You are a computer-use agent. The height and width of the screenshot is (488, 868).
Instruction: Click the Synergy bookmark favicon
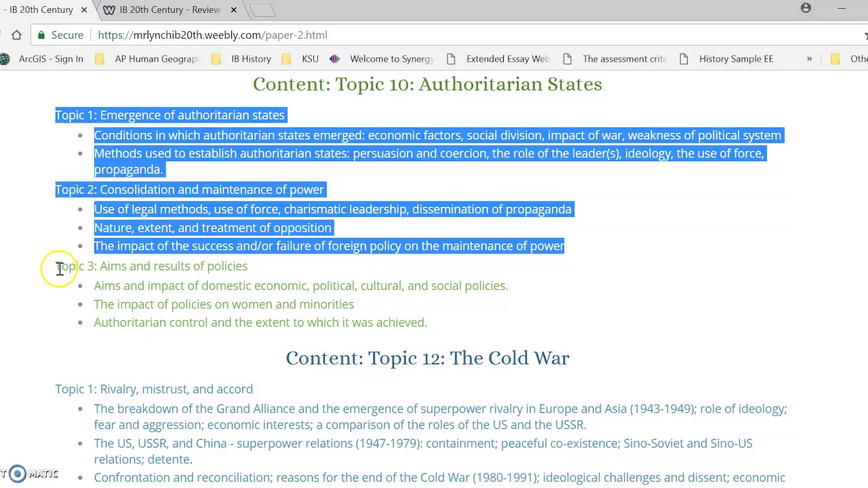pyautogui.click(x=334, y=59)
